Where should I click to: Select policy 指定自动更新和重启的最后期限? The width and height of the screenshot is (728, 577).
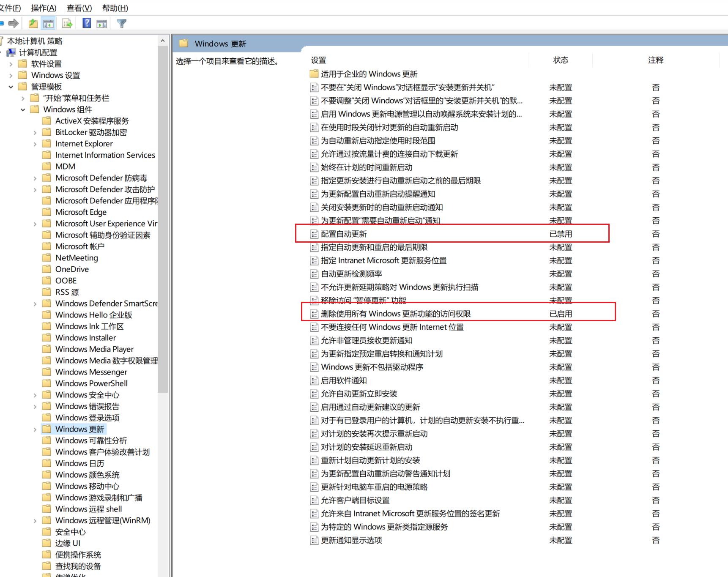(374, 247)
